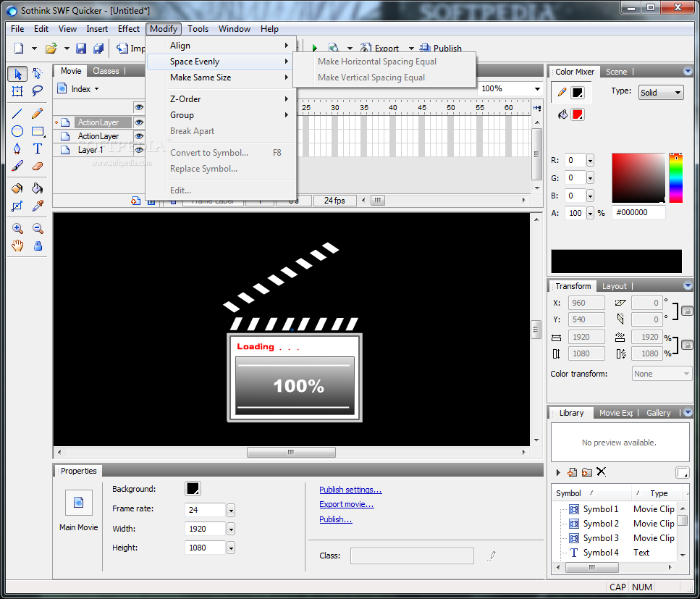The width and height of the screenshot is (700, 599).
Task: Click the Export toolbar button
Action: click(379, 49)
